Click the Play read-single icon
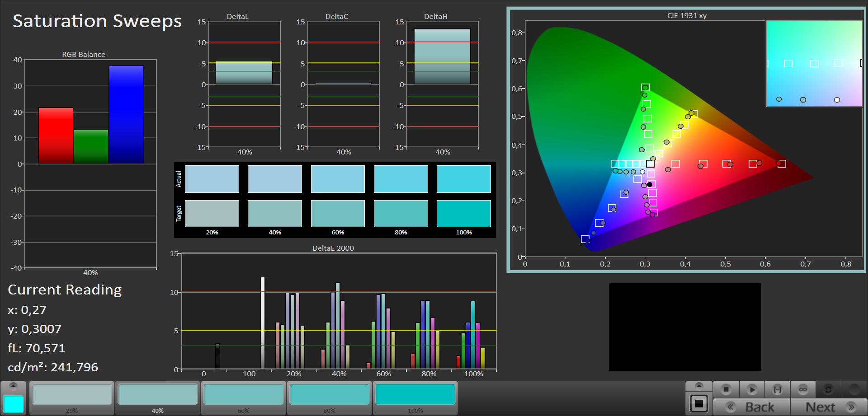 tap(752, 389)
